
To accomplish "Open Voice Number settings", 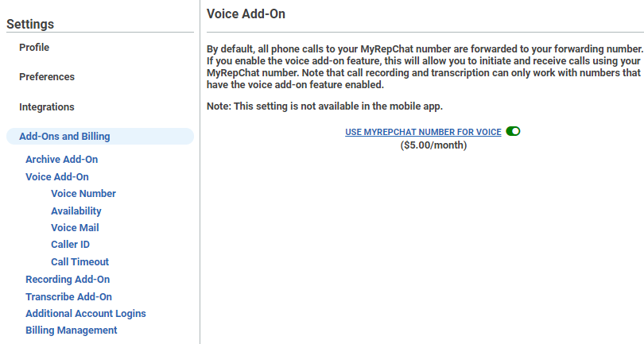I will click(x=83, y=193).
